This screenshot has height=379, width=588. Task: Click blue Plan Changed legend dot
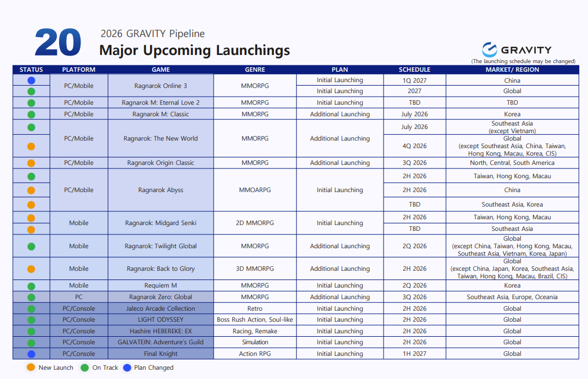pos(127,368)
